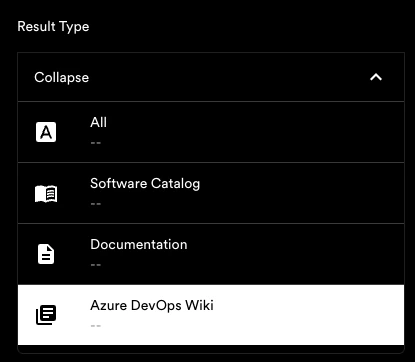Click the Result Type heading
The image size is (415, 362).
[x=53, y=27]
